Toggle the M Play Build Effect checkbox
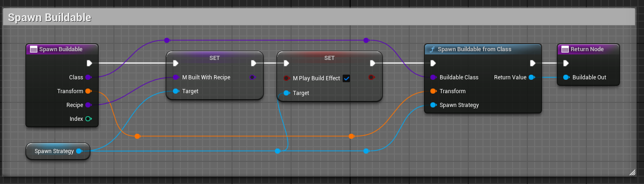The image size is (644, 184). click(x=346, y=78)
